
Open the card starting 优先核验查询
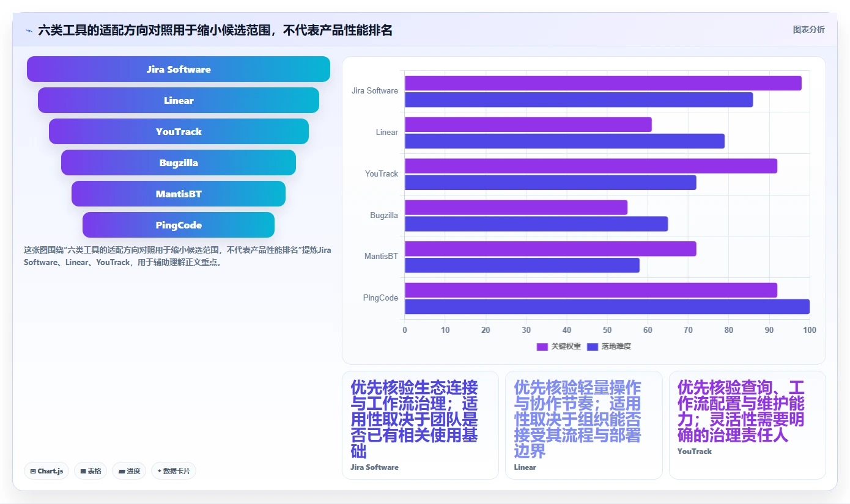point(747,425)
